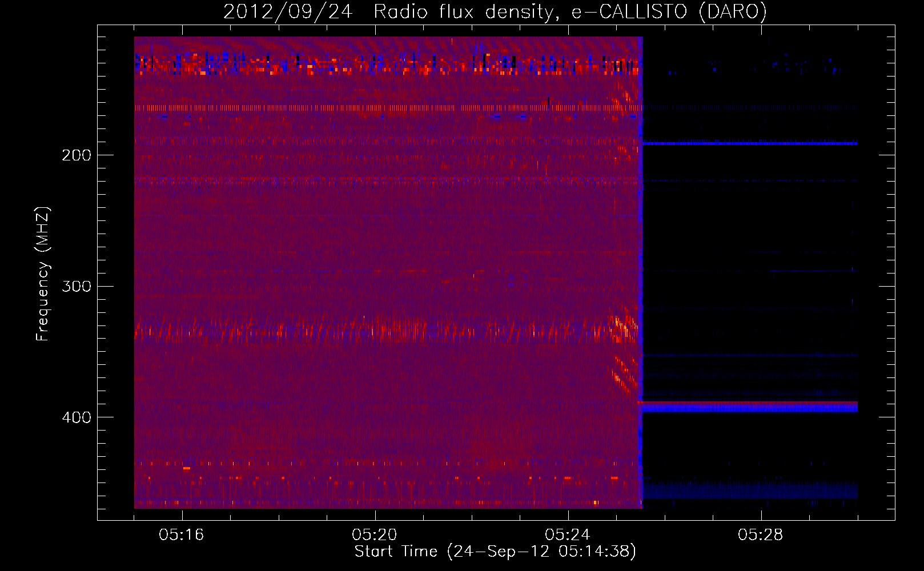
Task: Click the "Start Time (24-Sep-12 05:14:38)" label
Action: tap(495, 552)
